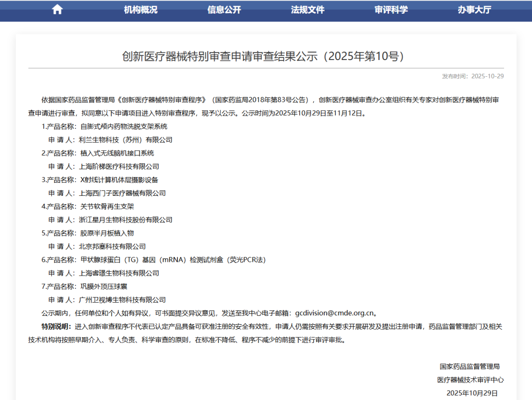Select applicant 广州卫视博生物科技有限公司
The image size is (532, 400).
tap(123, 300)
